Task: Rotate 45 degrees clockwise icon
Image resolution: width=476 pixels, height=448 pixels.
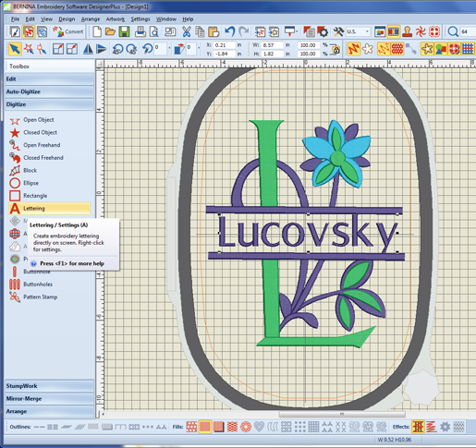Action: [x=131, y=49]
